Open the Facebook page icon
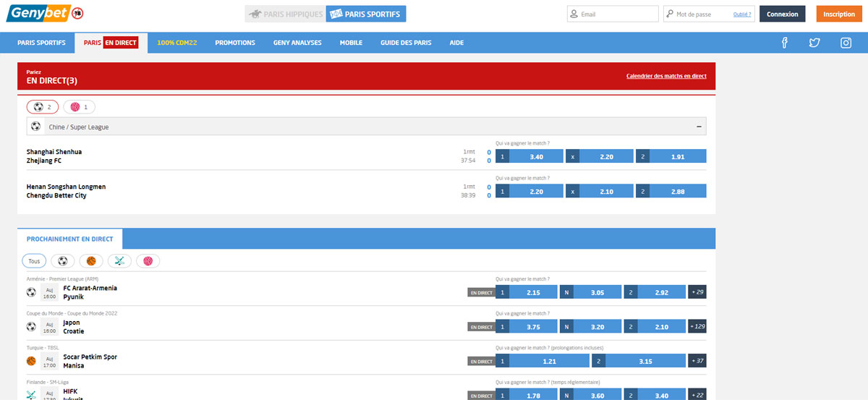 [x=785, y=43]
